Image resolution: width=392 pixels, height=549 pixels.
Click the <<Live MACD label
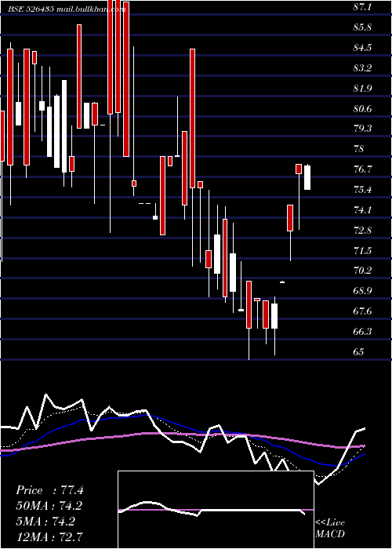330,529
